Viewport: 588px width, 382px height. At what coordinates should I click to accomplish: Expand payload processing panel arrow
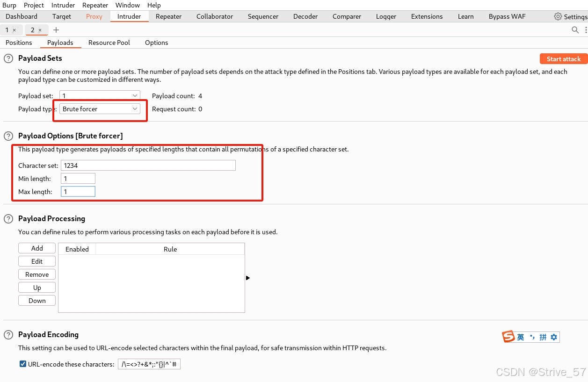[x=248, y=278]
